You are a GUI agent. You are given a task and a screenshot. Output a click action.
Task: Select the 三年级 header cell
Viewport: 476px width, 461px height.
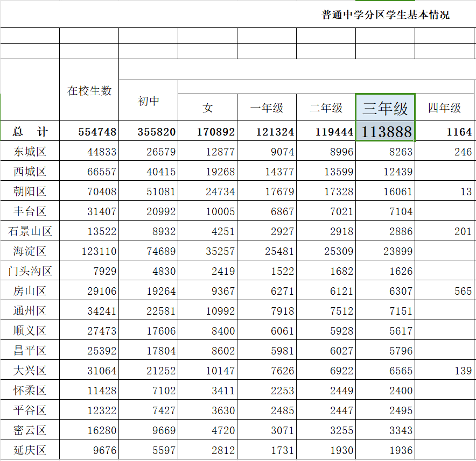coord(385,108)
